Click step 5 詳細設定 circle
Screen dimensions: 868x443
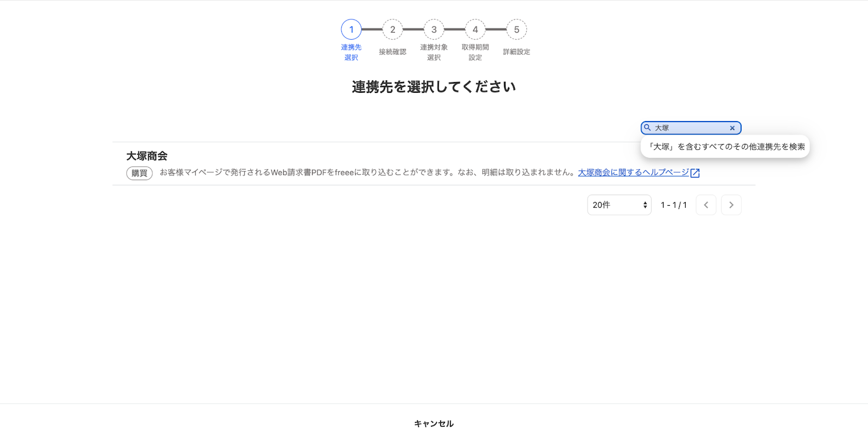pyautogui.click(x=516, y=29)
